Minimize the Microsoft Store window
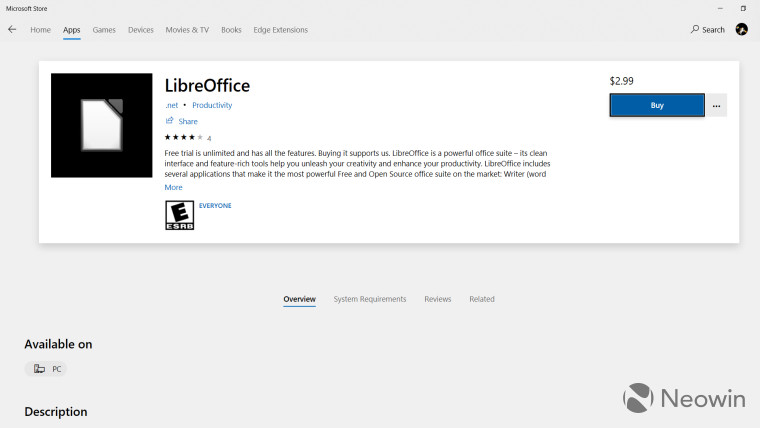 click(x=720, y=8)
